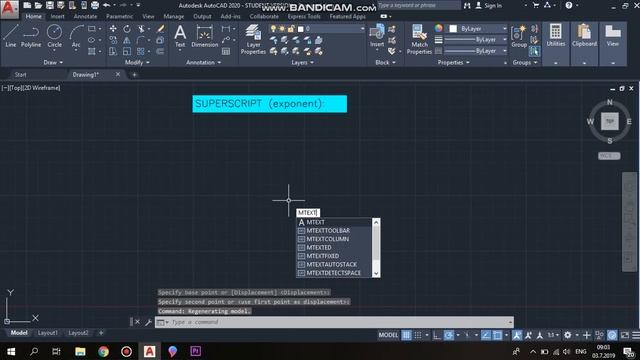This screenshot has width=640, height=360.
Task: Toggle polar tracking in status bar
Action: pos(449,335)
